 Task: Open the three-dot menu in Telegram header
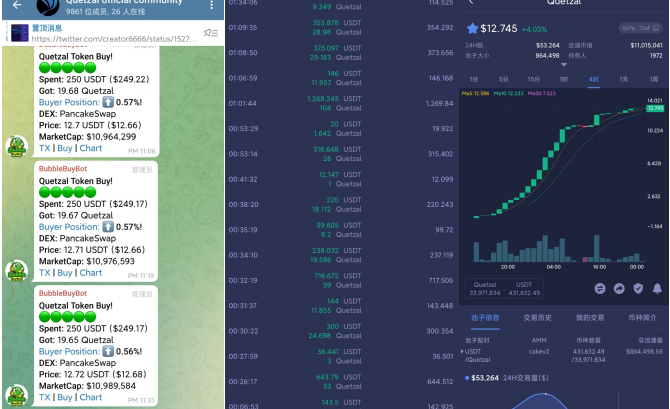pos(212,5)
